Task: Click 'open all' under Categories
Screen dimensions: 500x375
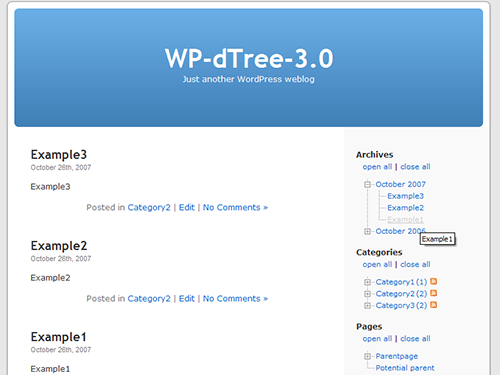Action: (x=377, y=264)
